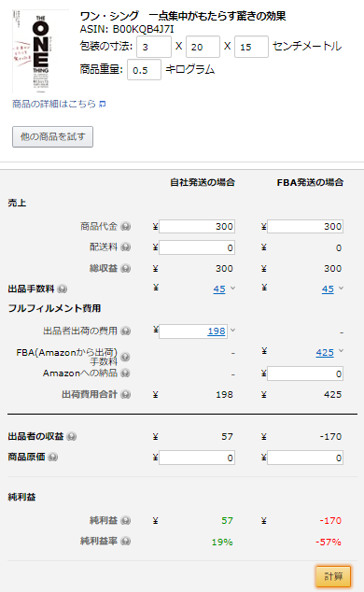Open 商品の詳細はこちら link
Screen dimensions: 364x592
tap(54, 104)
